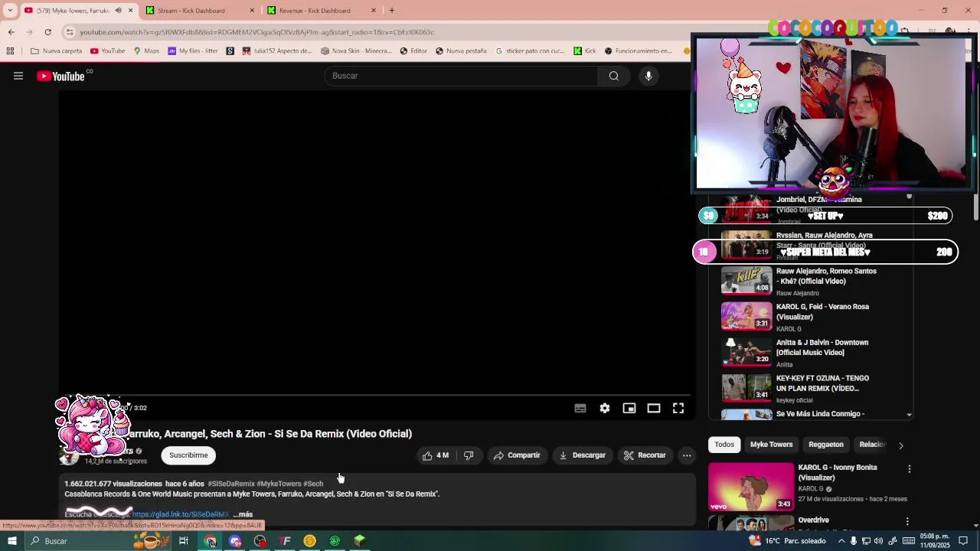Click the #MykeTowers hashtag

(x=279, y=484)
